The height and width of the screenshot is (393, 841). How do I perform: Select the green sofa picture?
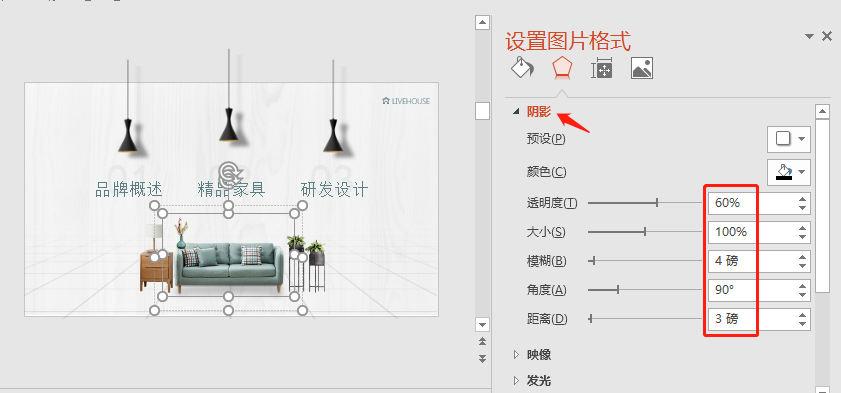[230, 268]
